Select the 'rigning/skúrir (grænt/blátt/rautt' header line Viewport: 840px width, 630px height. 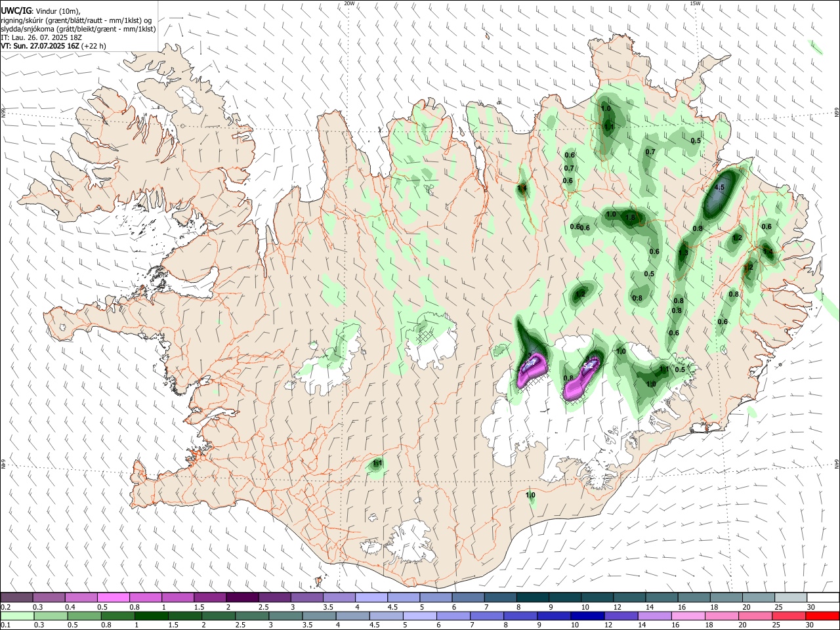[77, 20]
